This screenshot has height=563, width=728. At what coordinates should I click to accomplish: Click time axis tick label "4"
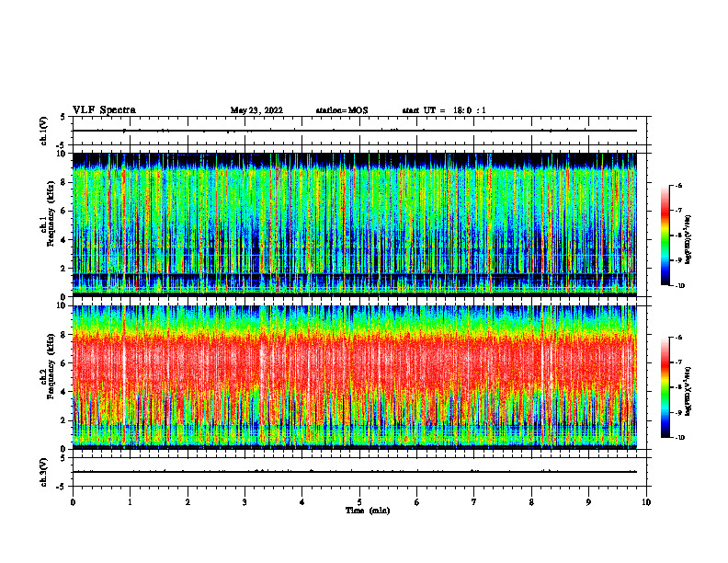pyautogui.click(x=302, y=502)
